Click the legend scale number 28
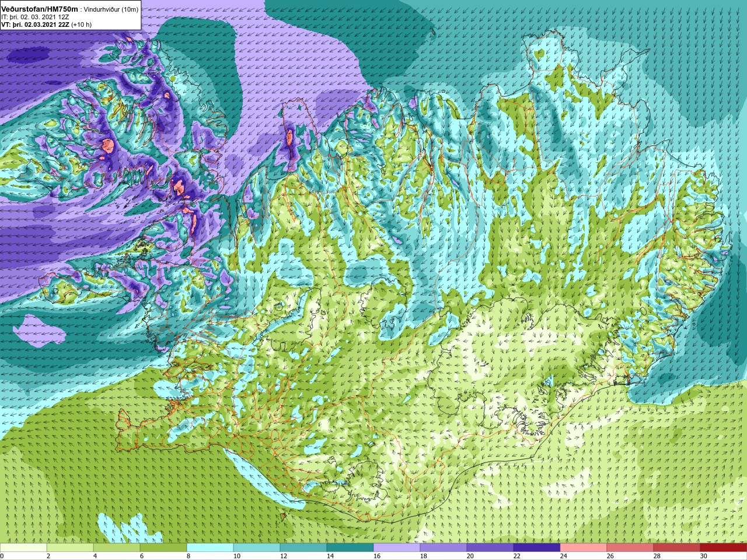The image size is (747, 560). [x=657, y=556]
